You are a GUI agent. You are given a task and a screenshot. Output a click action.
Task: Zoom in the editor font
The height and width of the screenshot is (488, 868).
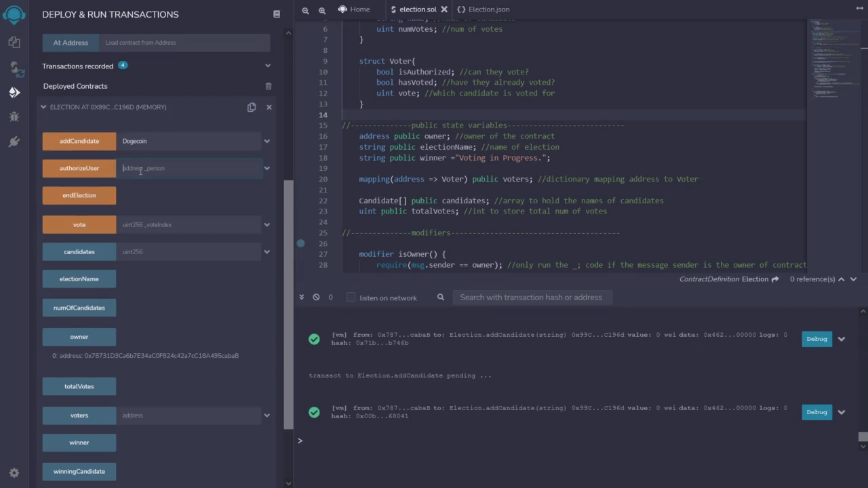pyautogui.click(x=322, y=10)
